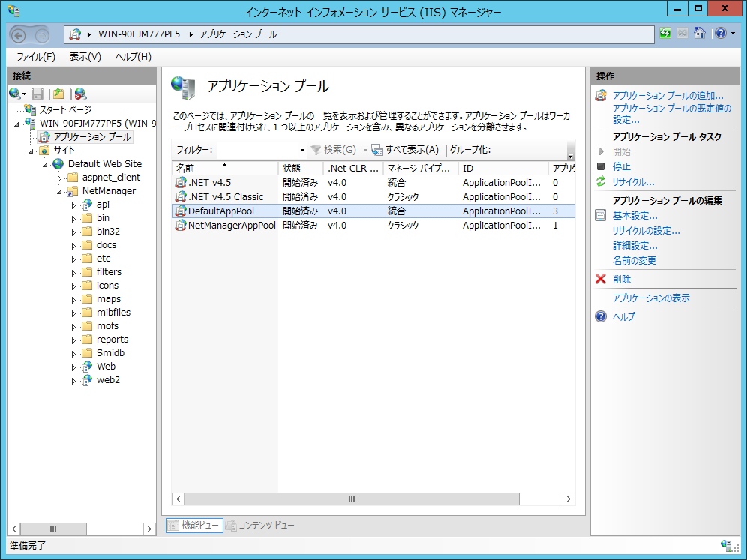Open the 表示(V) menu

pyautogui.click(x=85, y=57)
